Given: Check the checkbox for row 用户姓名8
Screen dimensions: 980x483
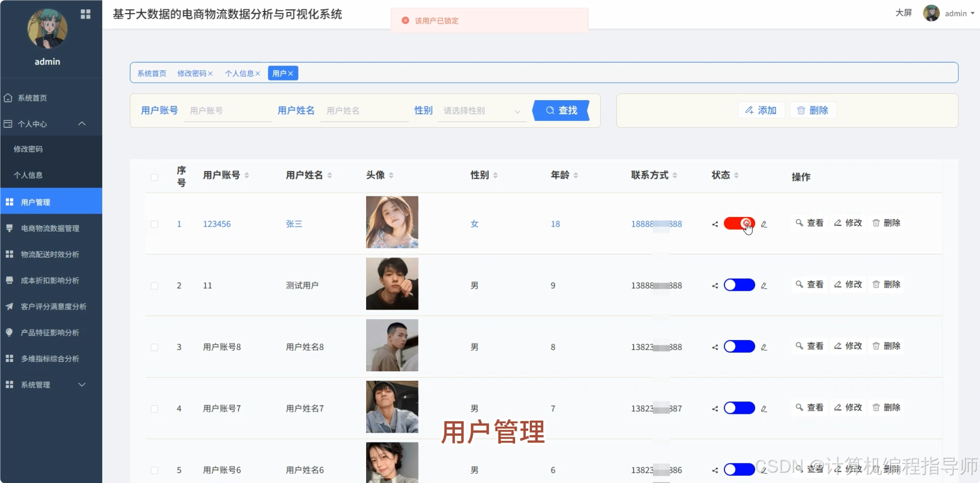Looking at the screenshot, I should coord(154,347).
